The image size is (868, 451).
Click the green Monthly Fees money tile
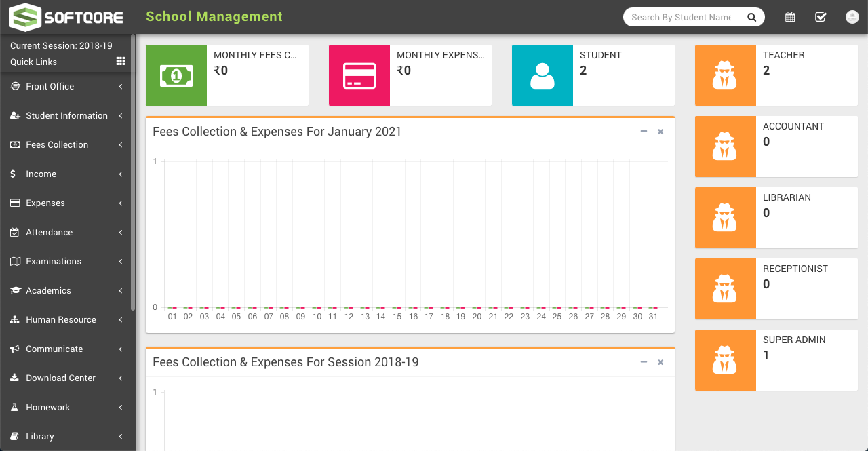click(176, 75)
